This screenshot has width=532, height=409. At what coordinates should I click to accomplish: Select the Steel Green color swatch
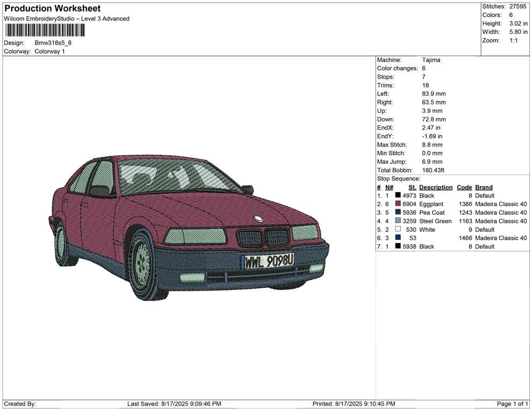tap(398, 221)
